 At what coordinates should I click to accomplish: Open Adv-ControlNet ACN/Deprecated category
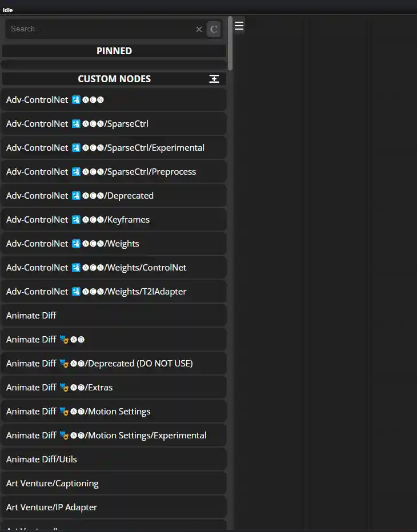coord(114,196)
